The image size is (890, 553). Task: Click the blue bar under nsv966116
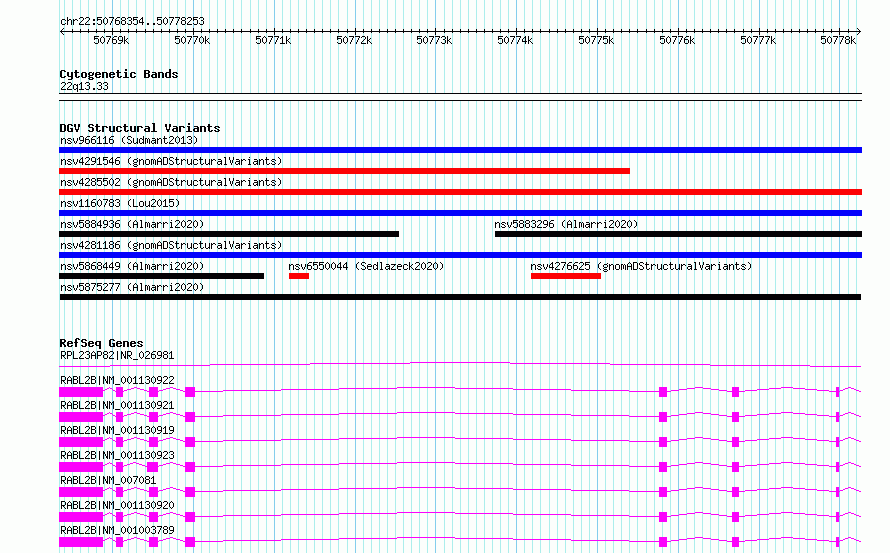coord(460,150)
